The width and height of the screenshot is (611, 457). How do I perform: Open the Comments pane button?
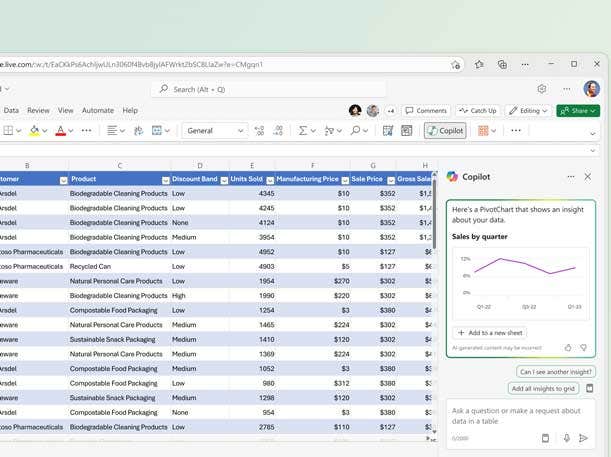point(426,111)
